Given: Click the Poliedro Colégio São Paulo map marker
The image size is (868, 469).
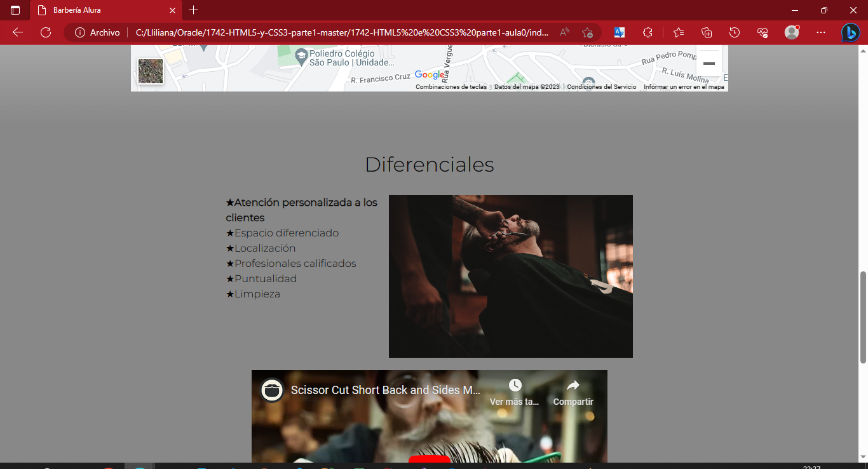Looking at the screenshot, I should [302, 58].
